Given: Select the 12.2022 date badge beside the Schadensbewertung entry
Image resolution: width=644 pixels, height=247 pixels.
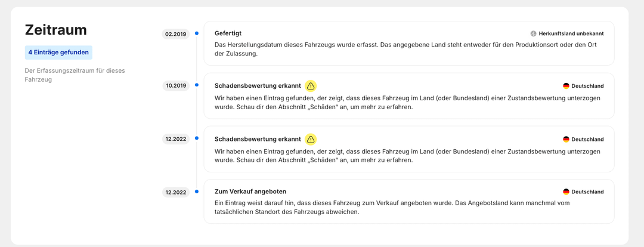Looking at the screenshot, I should tap(176, 139).
